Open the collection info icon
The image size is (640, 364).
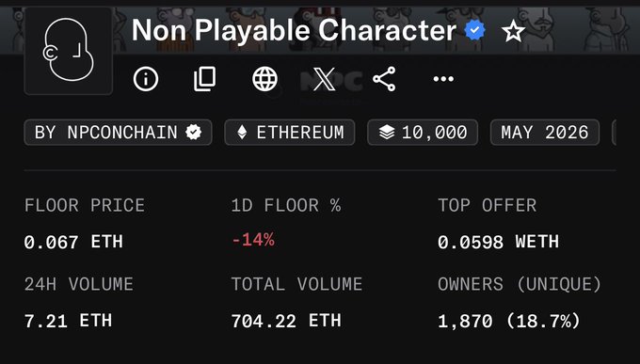146,79
